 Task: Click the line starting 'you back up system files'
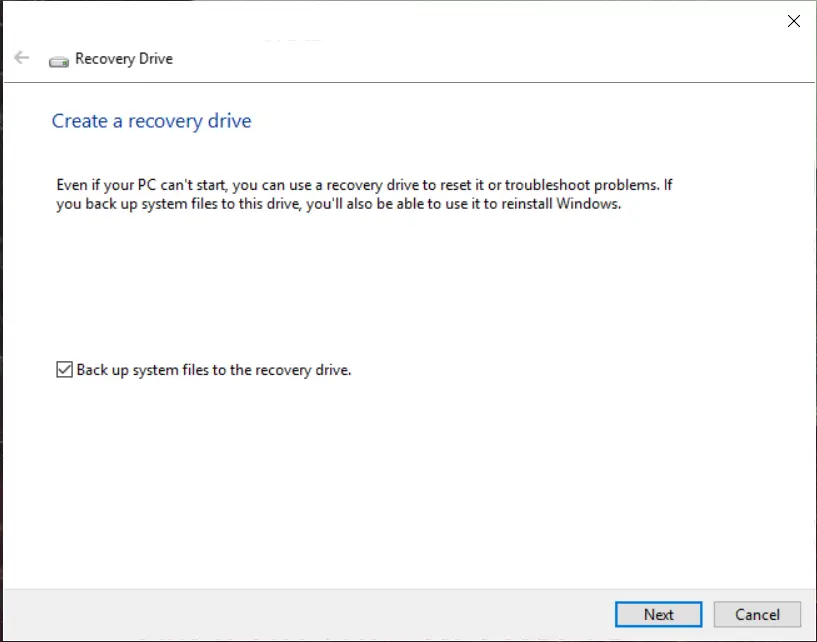(339, 204)
